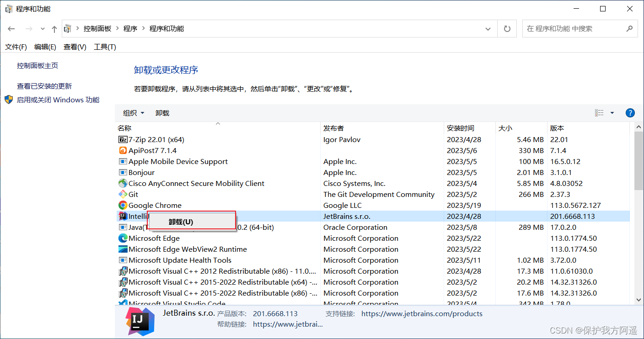Open the 工具(T) menu
Screen dimensions: 644x339
105,47
